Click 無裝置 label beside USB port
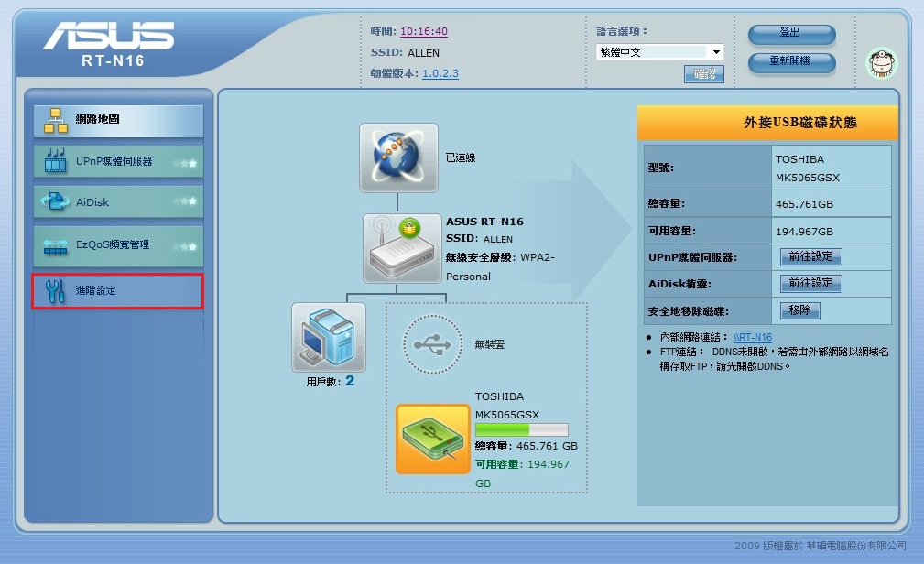Viewport: 924px width, 564px height. pyautogui.click(x=490, y=345)
